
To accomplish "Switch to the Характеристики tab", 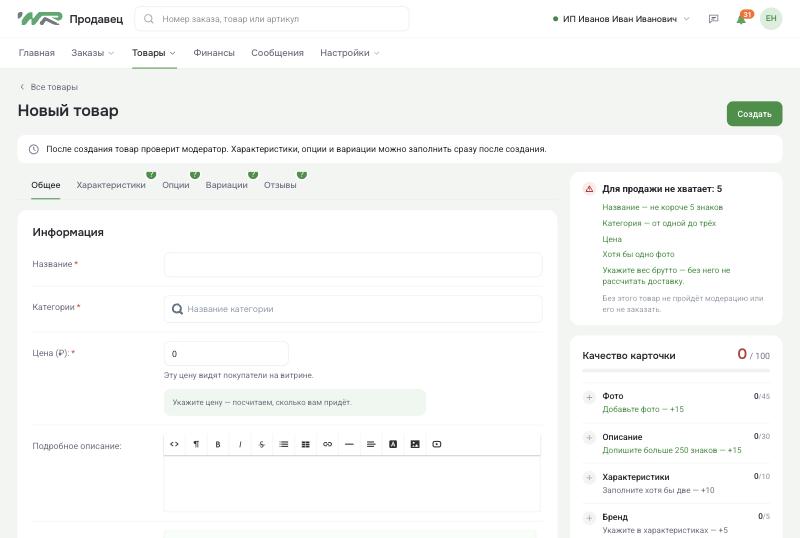I will [x=111, y=185].
